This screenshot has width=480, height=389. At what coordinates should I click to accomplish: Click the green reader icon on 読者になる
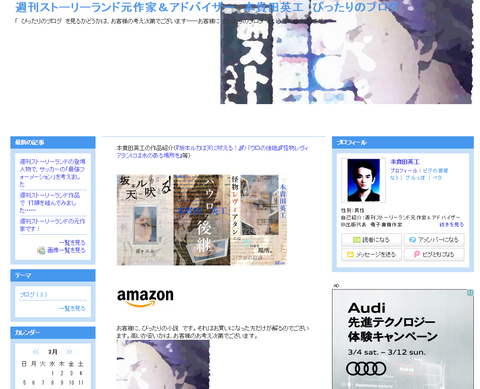pos(356,240)
